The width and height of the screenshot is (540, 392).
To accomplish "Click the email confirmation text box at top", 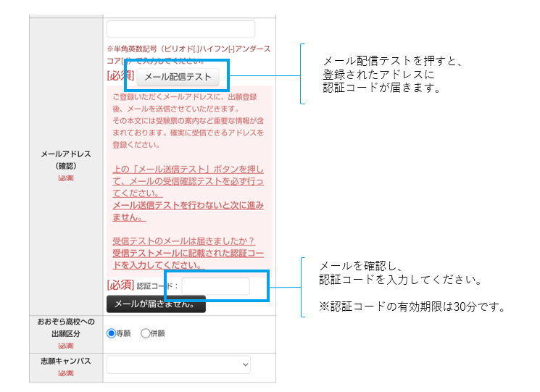I will 180,29.
